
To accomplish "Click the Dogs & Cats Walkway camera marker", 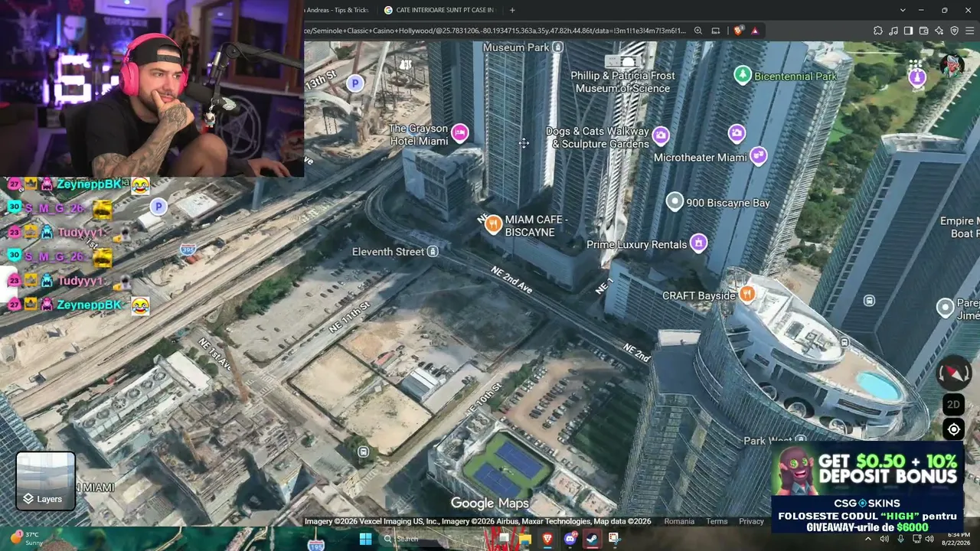I will pyautogui.click(x=661, y=136).
